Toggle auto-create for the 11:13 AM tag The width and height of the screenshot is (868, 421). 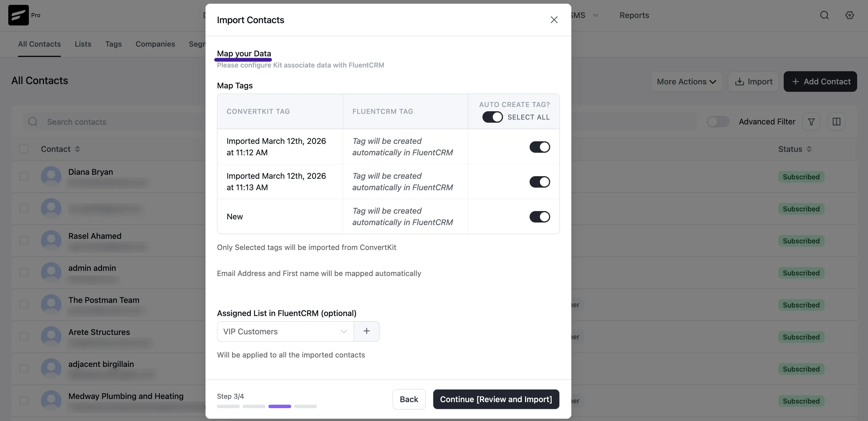tap(540, 182)
